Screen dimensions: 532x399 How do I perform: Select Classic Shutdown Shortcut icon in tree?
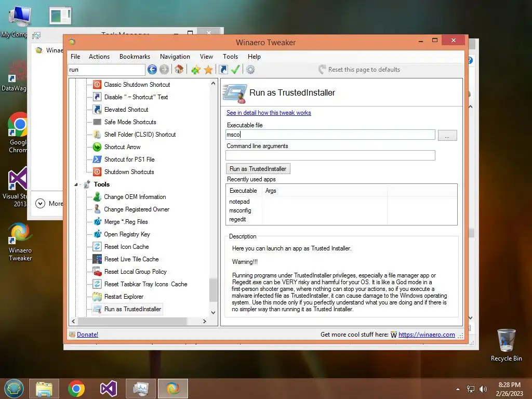pyautogui.click(x=97, y=85)
